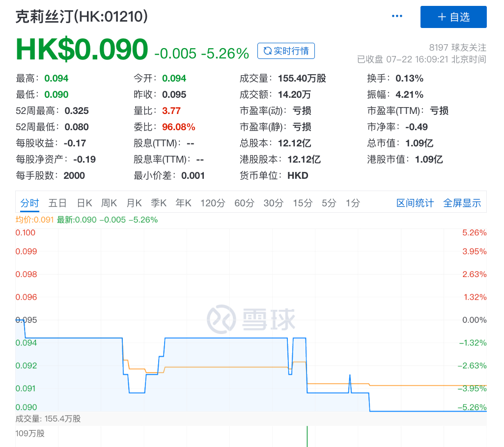
Task: Click the 自选 add to watchlist button
Action: (x=453, y=17)
